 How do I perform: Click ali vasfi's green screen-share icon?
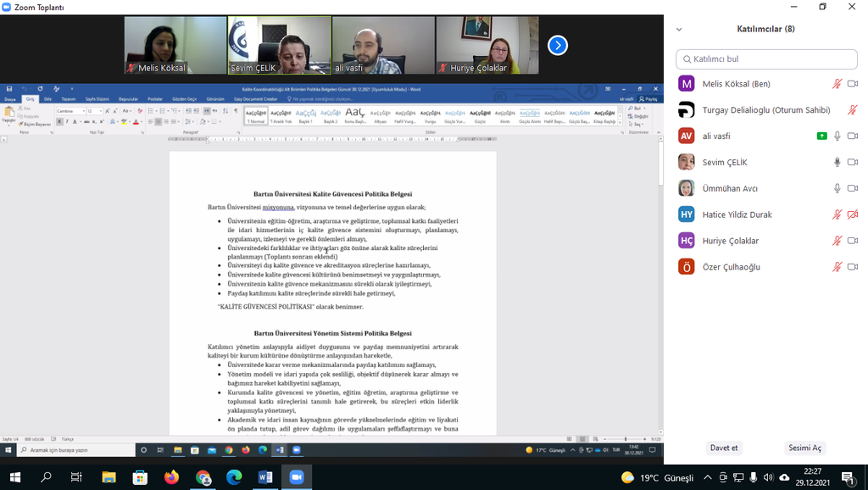click(821, 136)
